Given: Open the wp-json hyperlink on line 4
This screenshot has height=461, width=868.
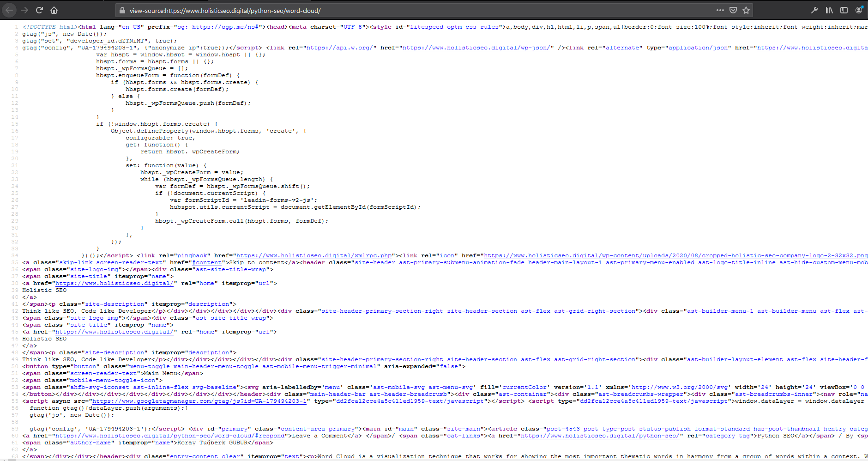Looking at the screenshot, I should click(x=476, y=47).
